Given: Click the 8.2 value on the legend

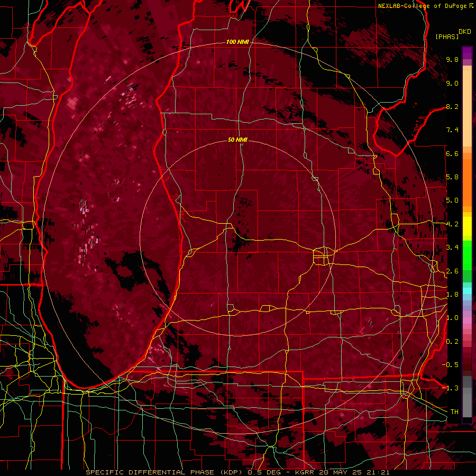Looking at the screenshot, I should point(452,107).
